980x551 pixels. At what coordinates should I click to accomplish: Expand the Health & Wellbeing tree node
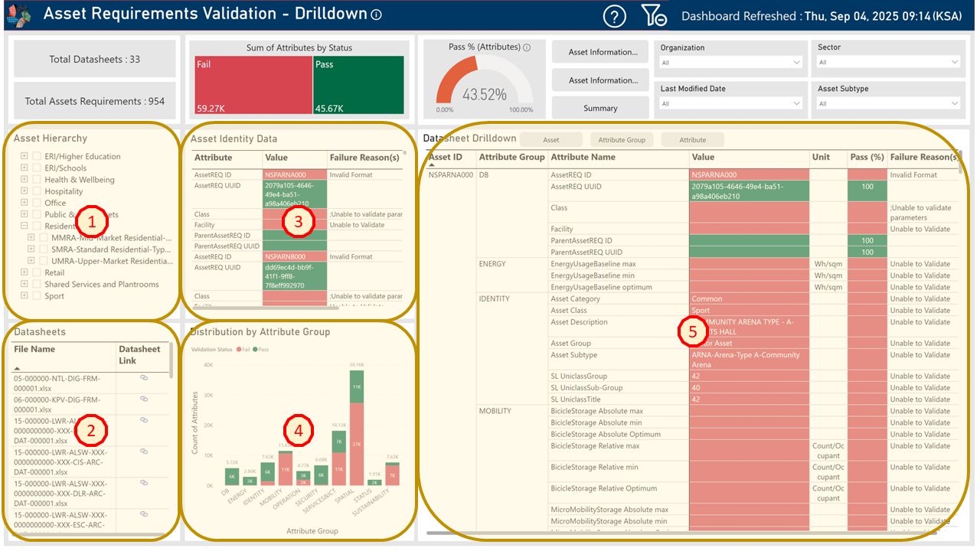(x=24, y=180)
